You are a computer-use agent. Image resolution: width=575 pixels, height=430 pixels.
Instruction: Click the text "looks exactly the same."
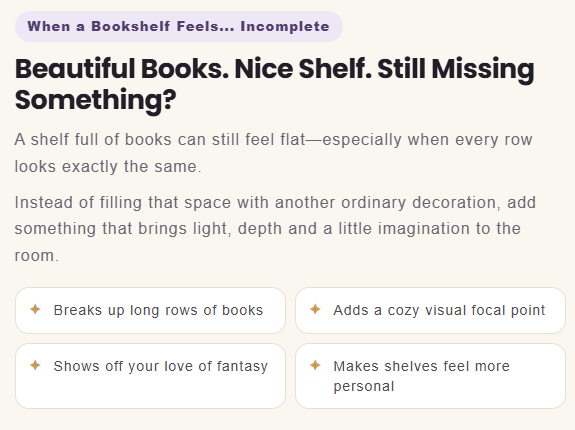tap(108, 166)
